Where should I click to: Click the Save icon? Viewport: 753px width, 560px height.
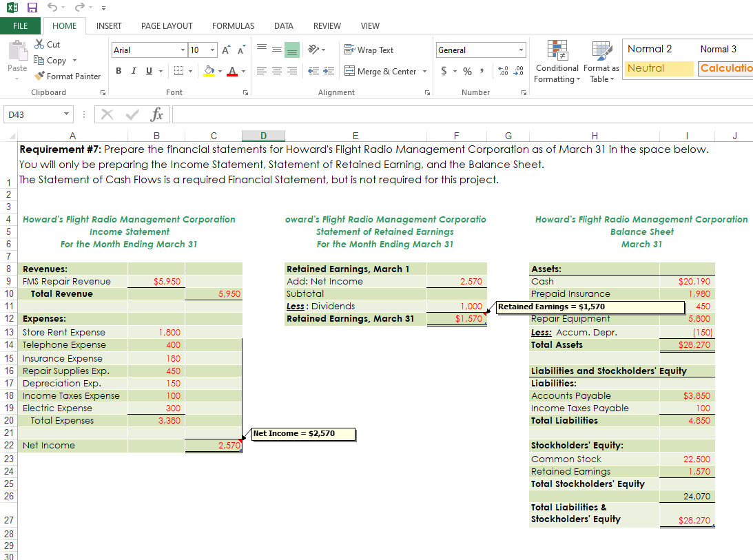pyautogui.click(x=31, y=8)
